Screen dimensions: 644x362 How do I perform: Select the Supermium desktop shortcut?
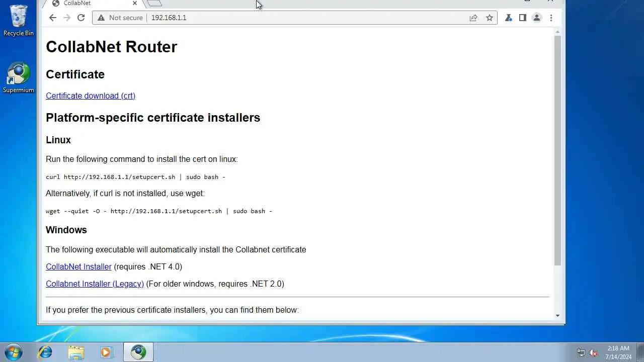(19, 78)
